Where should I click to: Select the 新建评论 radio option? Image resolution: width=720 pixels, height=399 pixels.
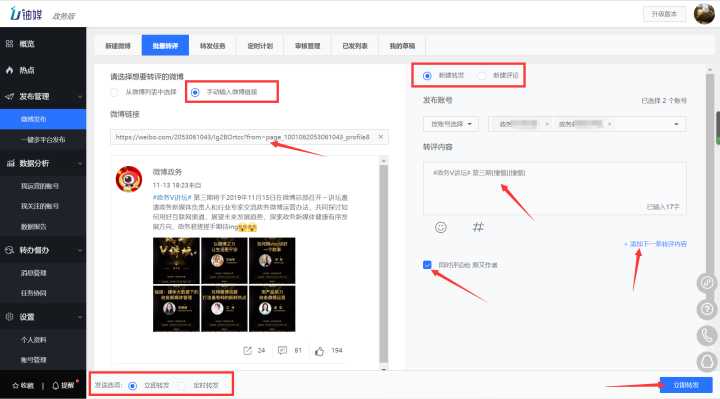(481, 76)
